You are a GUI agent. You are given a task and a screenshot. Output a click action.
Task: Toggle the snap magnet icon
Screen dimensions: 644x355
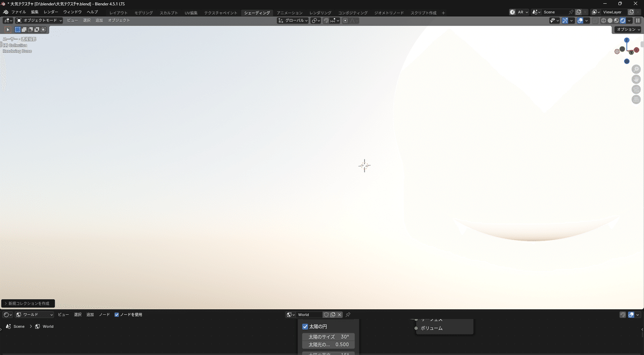pos(326,20)
